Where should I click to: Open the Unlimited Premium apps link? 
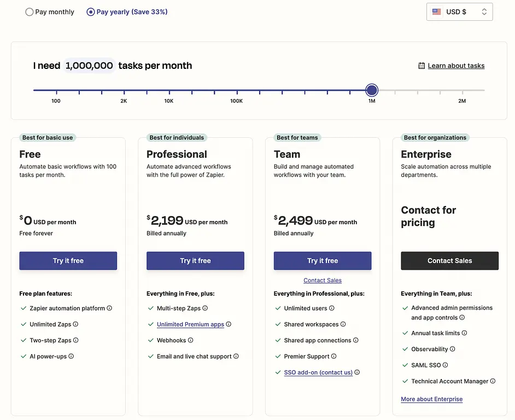pos(190,324)
